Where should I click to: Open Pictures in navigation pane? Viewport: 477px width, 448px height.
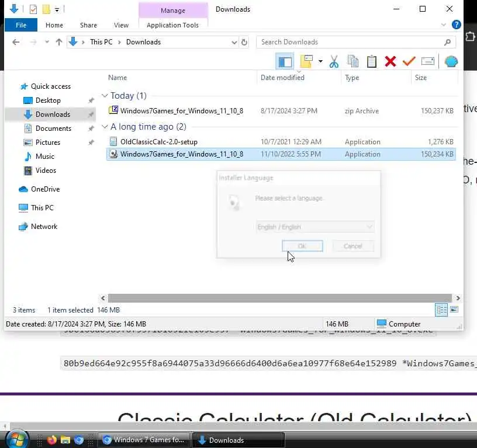tap(48, 143)
